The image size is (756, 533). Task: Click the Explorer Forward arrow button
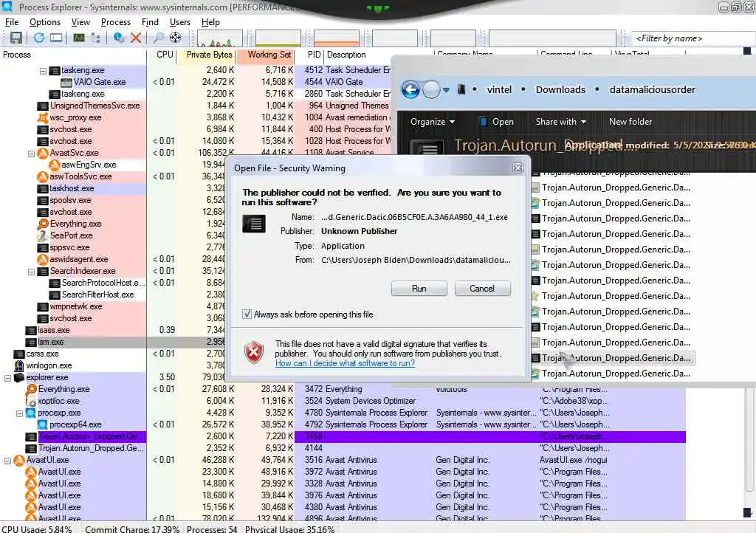[431, 89]
